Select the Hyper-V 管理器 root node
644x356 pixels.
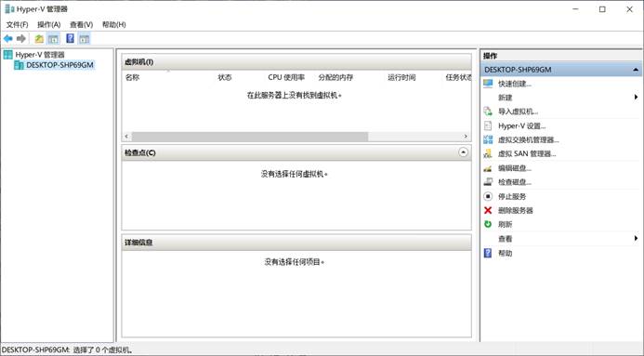coord(40,55)
